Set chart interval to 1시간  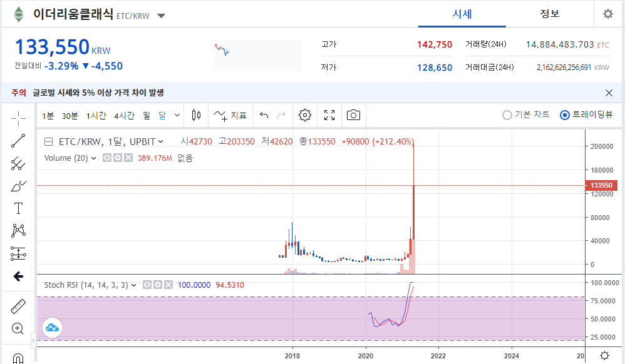point(96,116)
